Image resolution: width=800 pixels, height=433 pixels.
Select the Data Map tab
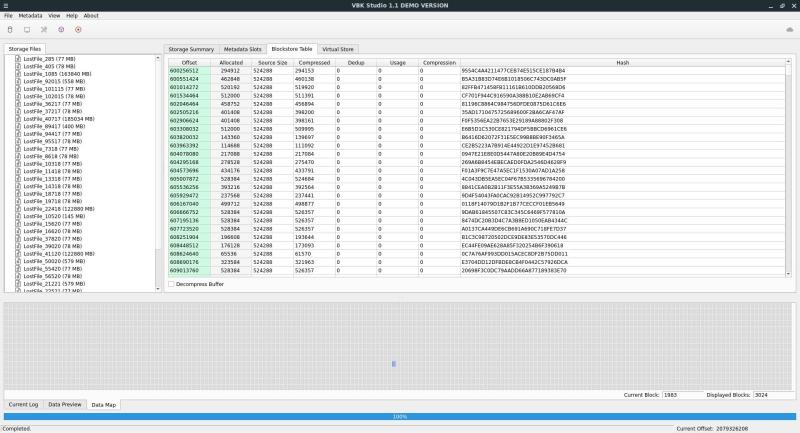click(104, 405)
